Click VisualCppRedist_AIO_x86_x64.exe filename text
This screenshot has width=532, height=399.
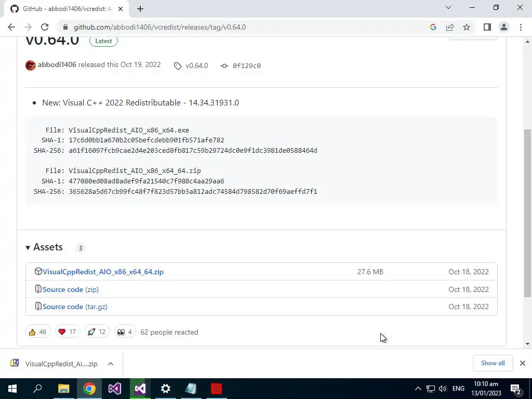point(129,130)
